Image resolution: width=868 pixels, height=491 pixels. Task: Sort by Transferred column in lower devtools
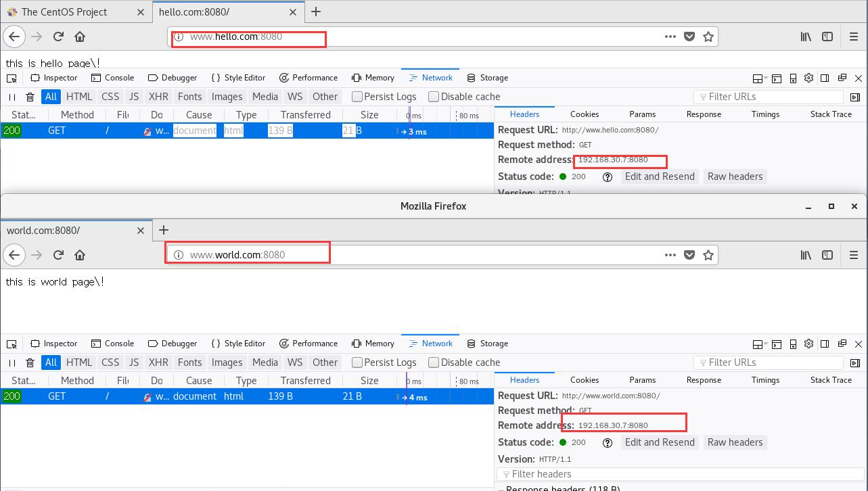point(305,381)
